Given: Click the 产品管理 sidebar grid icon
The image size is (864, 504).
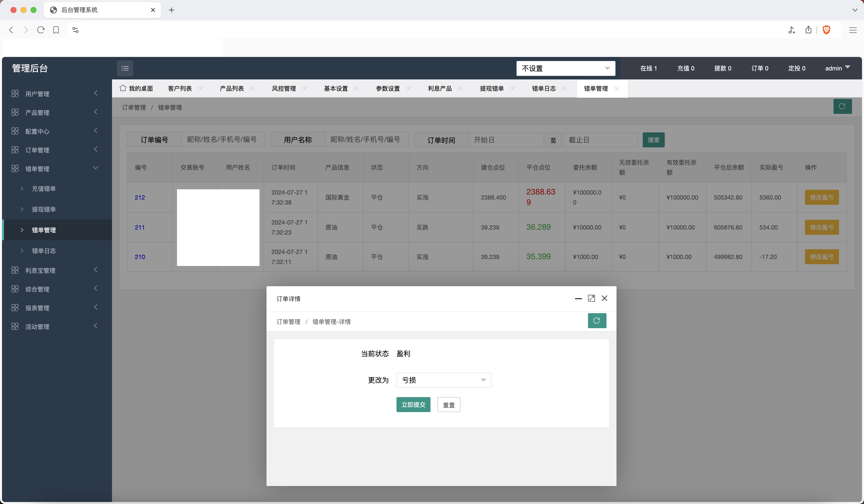Looking at the screenshot, I should (15, 112).
